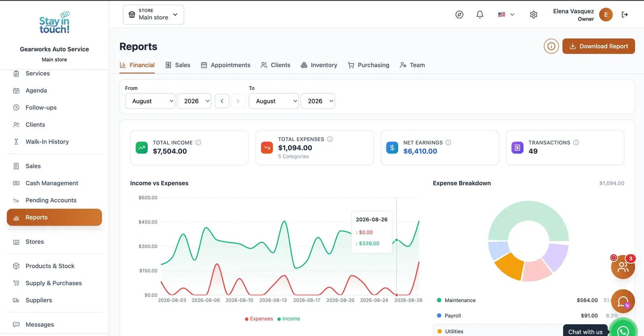Switch to the Inventory tab

(x=319, y=65)
